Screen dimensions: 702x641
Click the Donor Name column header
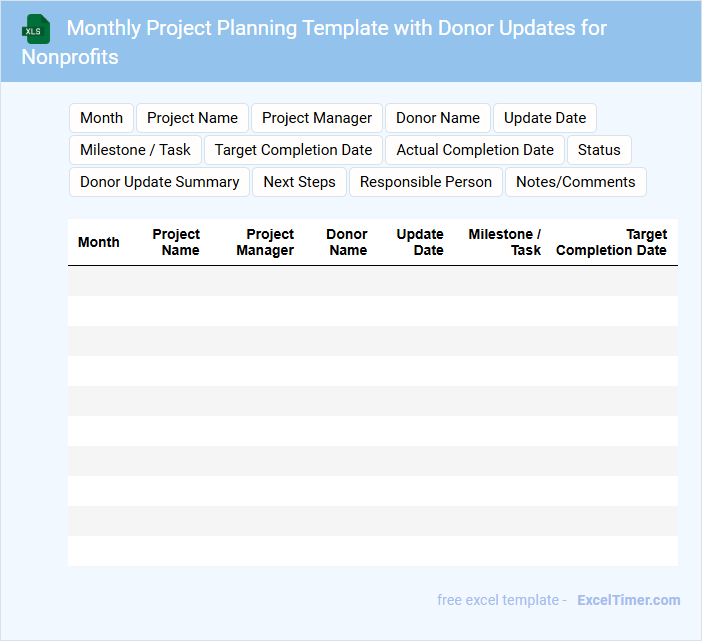347,242
